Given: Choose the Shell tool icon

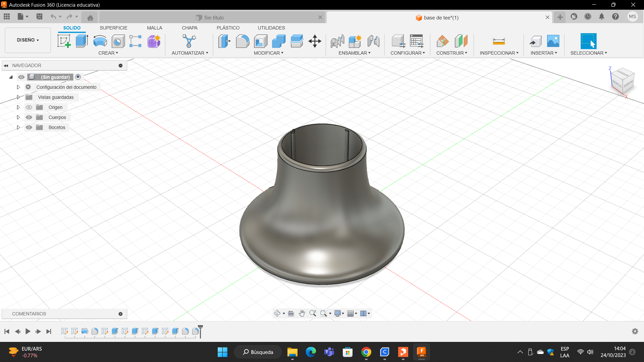Looking at the screenshot, I should (x=261, y=41).
